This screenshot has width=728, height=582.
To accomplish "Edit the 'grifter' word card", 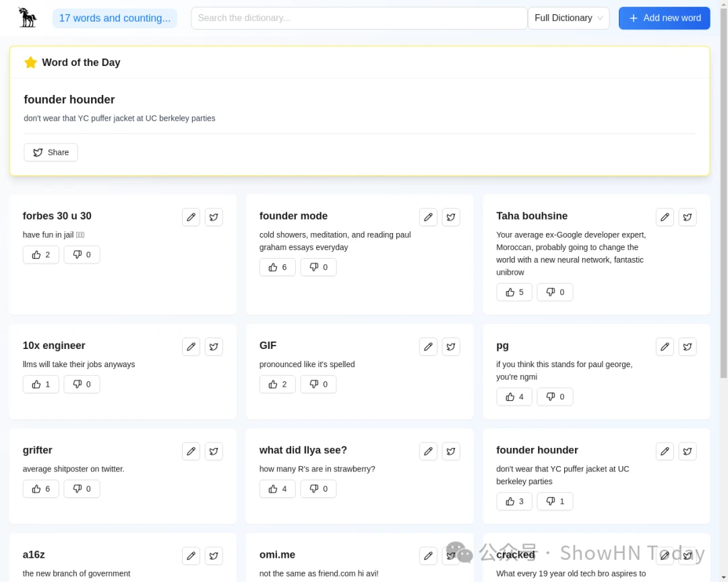I will [x=191, y=451].
